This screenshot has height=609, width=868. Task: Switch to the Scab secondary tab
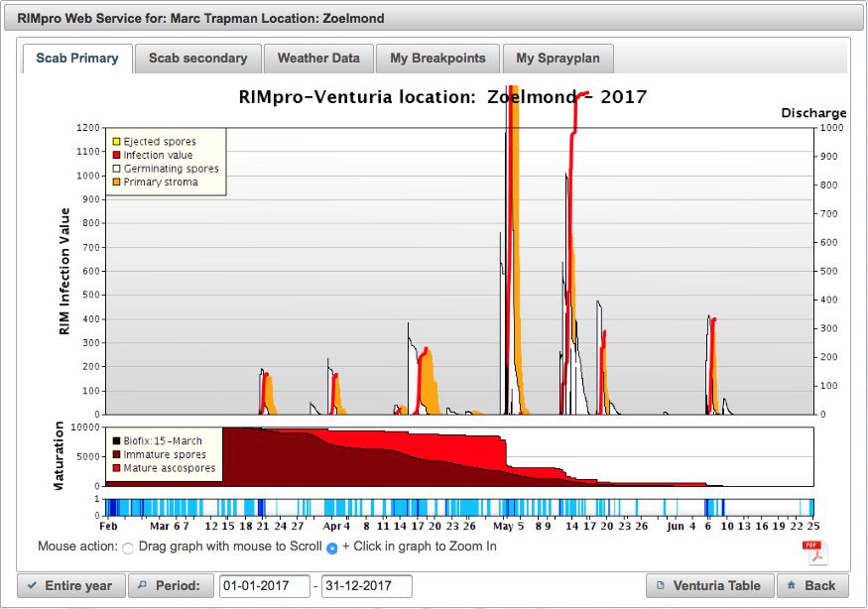click(198, 59)
